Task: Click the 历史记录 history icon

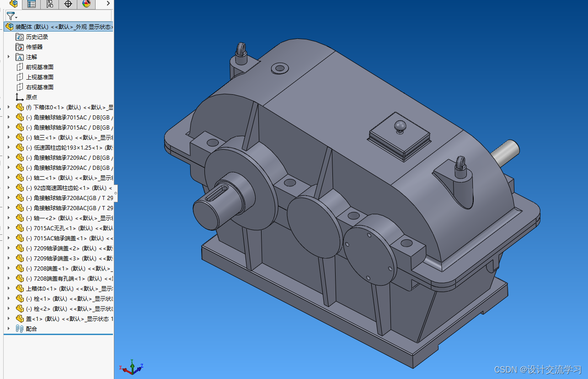Action: pos(19,37)
